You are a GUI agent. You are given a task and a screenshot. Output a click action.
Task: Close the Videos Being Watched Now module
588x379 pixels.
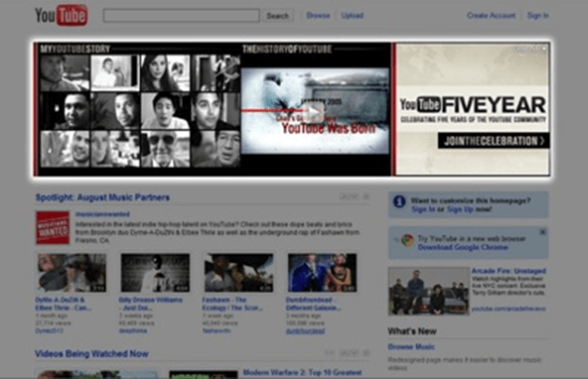coord(367,353)
